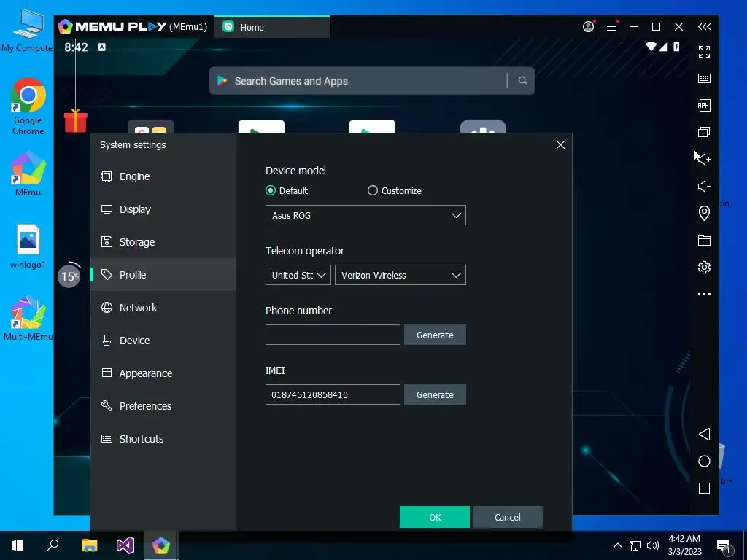Confirm settings with OK button
This screenshot has width=747, height=560.
pyautogui.click(x=435, y=517)
